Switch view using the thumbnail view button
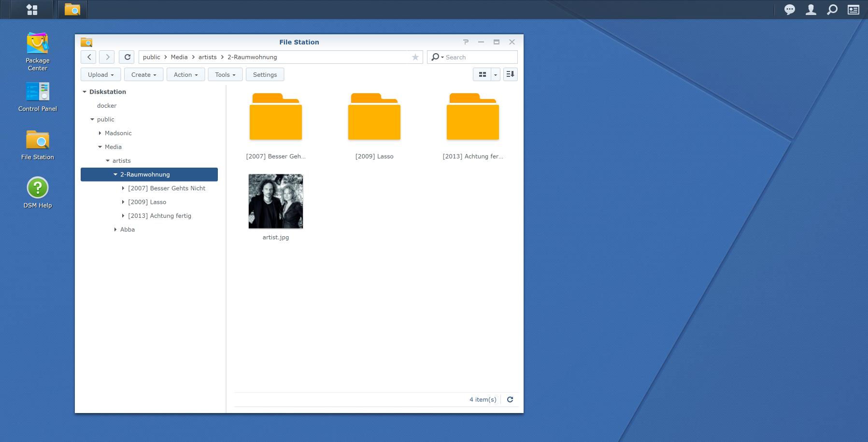The height and width of the screenshot is (442, 868). pos(482,74)
